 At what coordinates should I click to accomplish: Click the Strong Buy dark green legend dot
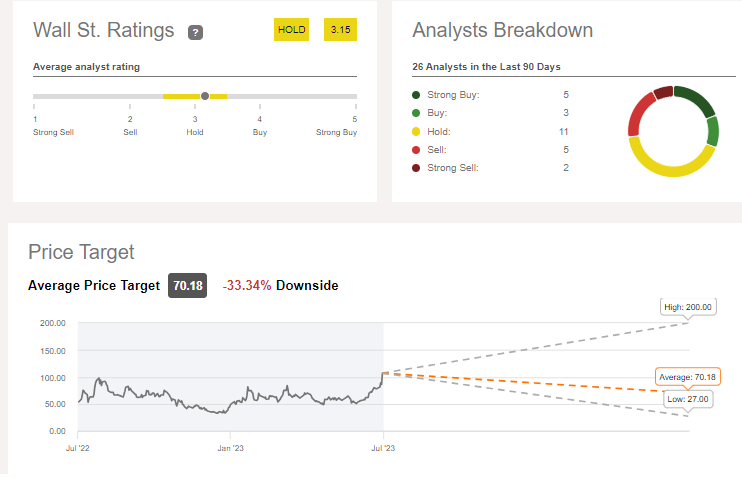click(416, 95)
